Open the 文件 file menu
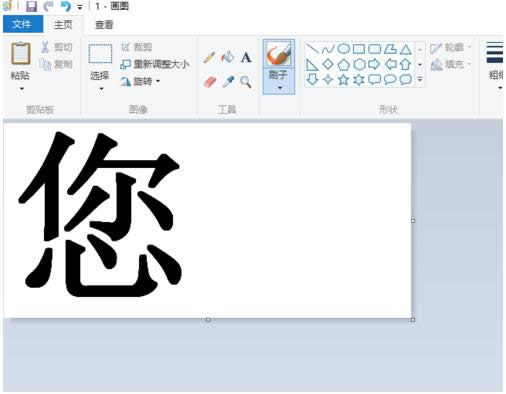Screen dimensions: 506x394 pyautogui.click(x=23, y=24)
